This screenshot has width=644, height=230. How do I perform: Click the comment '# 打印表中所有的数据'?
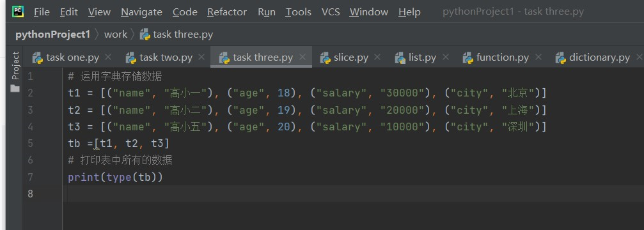point(120,160)
